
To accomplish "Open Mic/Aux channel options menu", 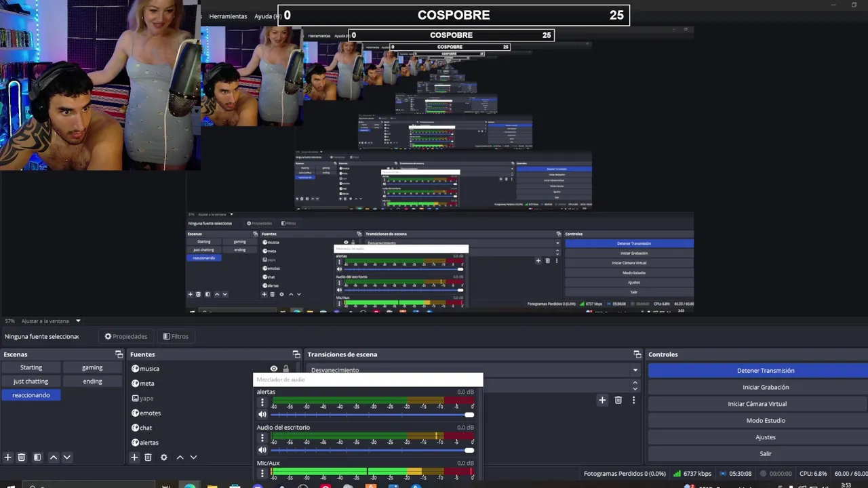I will (x=262, y=472).
